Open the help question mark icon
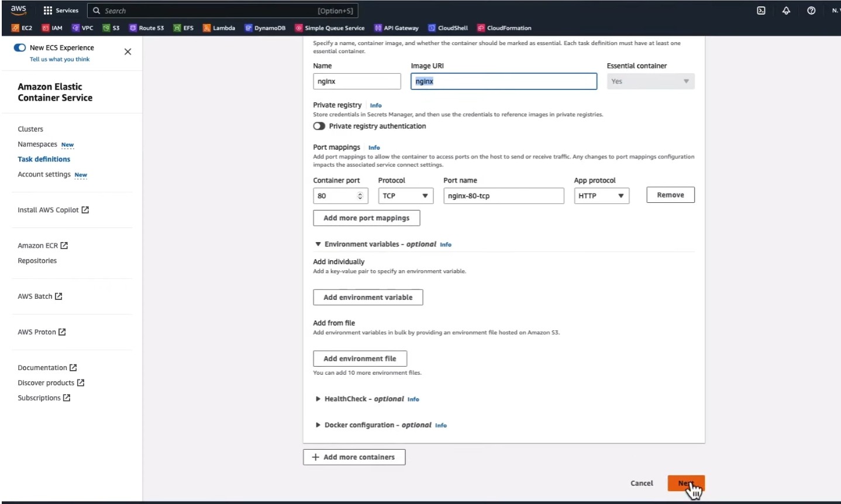Screen dimensions: 841x504 (811, 11)
